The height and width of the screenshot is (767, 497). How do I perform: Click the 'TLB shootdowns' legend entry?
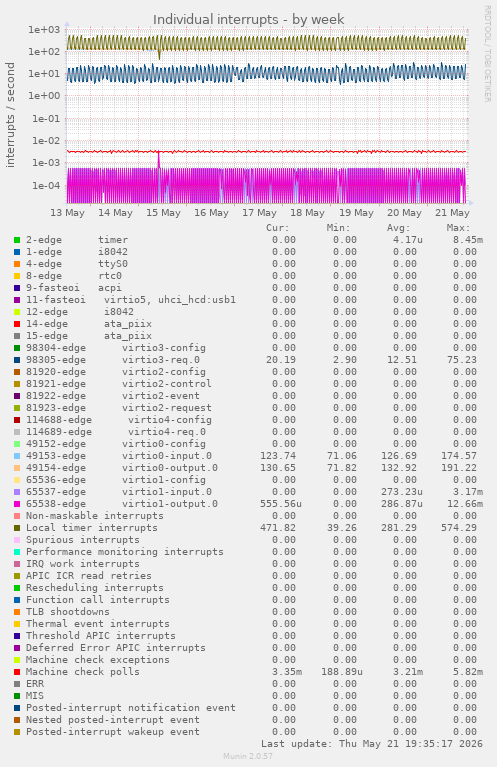coord(68,612)
